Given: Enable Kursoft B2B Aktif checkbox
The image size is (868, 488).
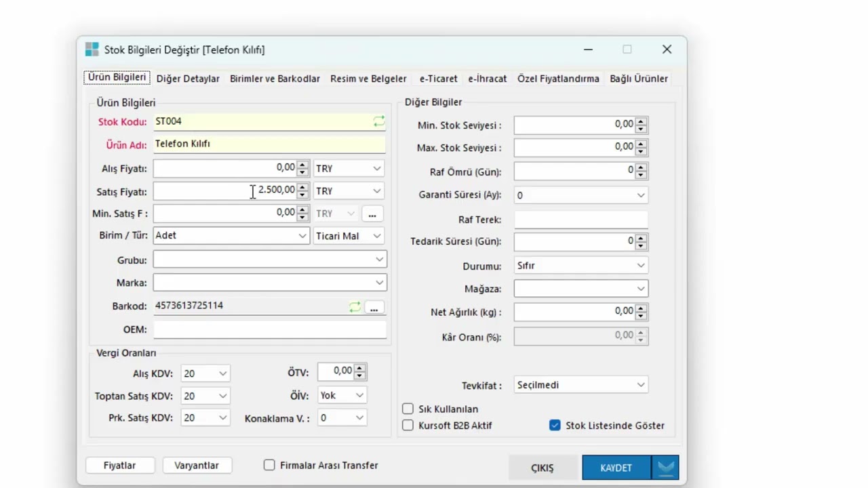Looking at the screenshot, I should coord(408,426).
